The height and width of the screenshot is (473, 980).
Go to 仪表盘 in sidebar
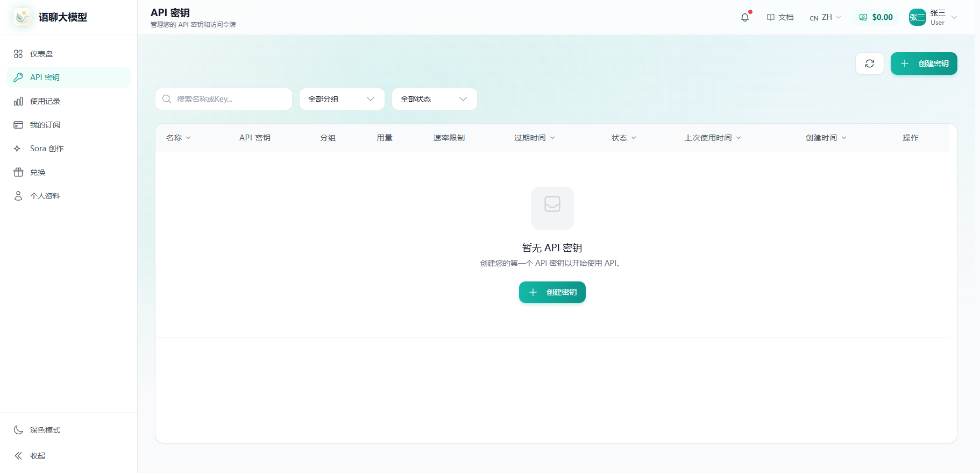(68, 54)
